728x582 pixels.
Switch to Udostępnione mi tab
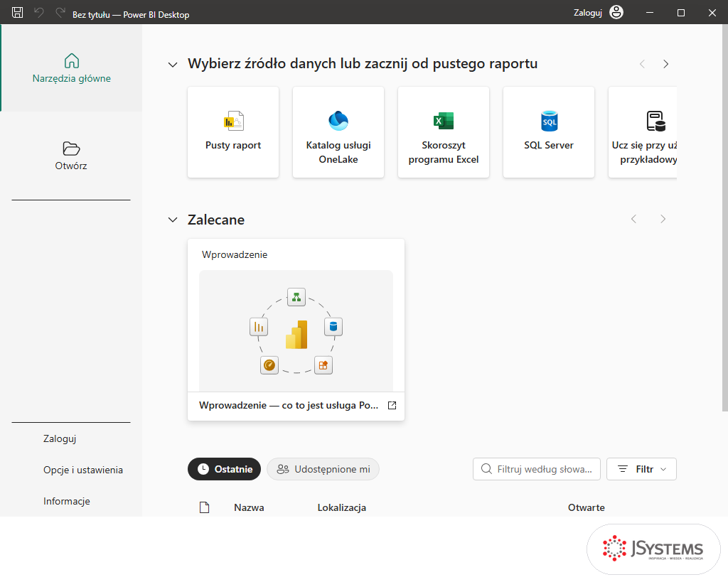click(323, 469)
